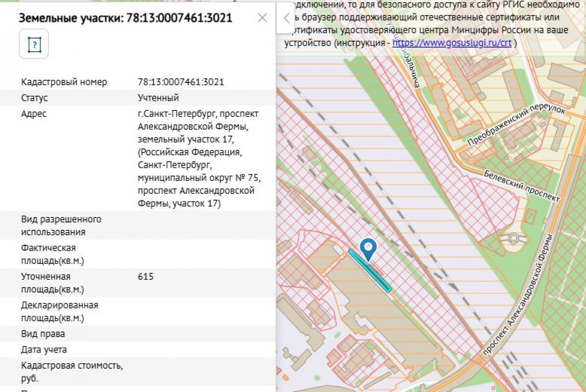This screenshot has height=392, width=586.
Task: Click the Статус row value Учтенный
Action: [158, 98]
